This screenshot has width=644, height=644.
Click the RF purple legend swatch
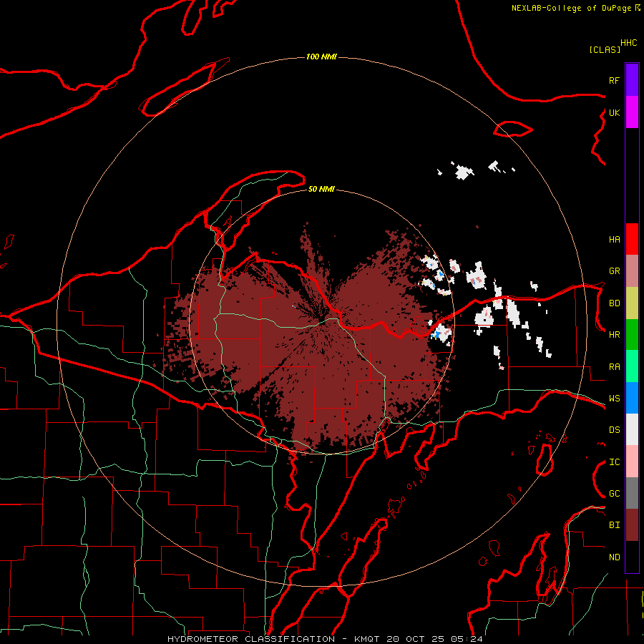632,80
